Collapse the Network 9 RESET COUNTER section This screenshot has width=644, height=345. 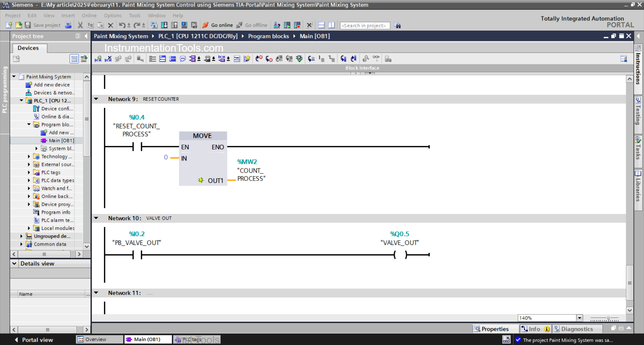pos(96,99)
